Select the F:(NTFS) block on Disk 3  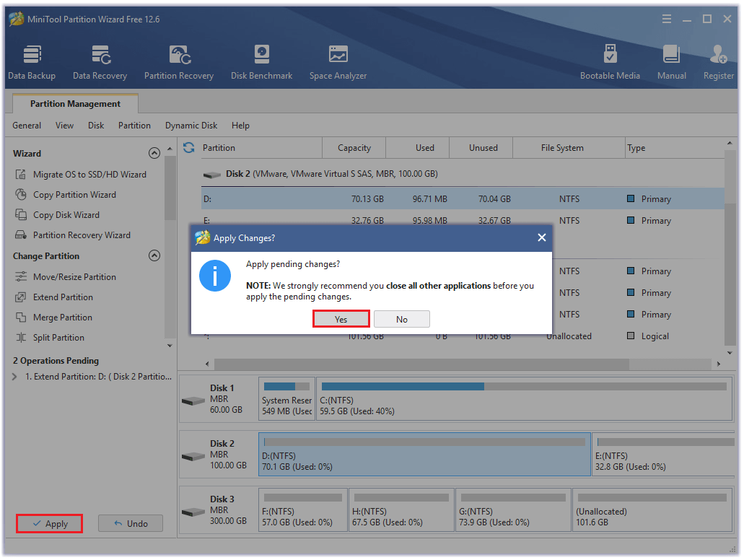[303, 509]
